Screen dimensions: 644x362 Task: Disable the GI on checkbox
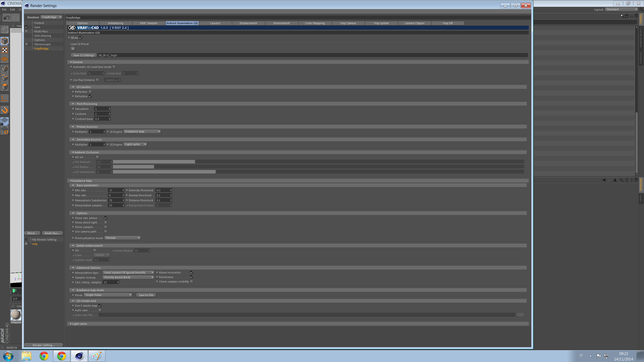[x=81, y=38]
